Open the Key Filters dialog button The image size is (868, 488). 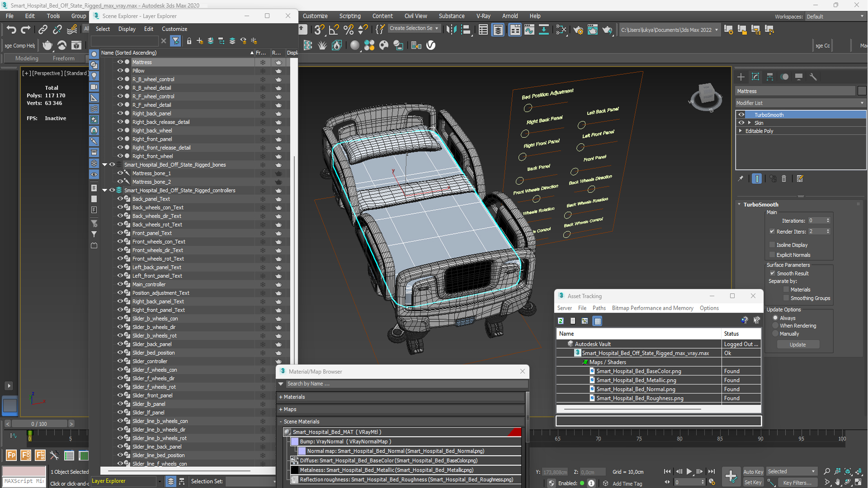click(x=797, y=483)
